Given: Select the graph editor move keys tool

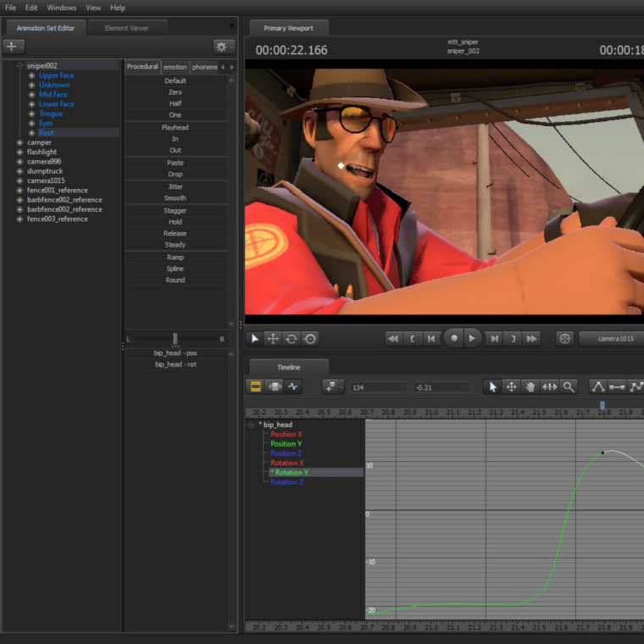Looking at the screenshot, I should [x=512, y=386].
